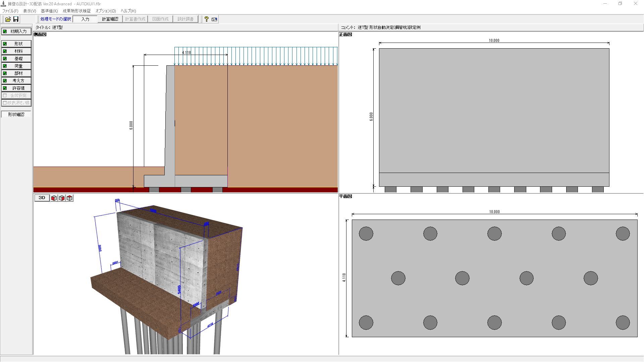Click the green check next to 形状
Viewport: 644px width, 362px height.
5,44
